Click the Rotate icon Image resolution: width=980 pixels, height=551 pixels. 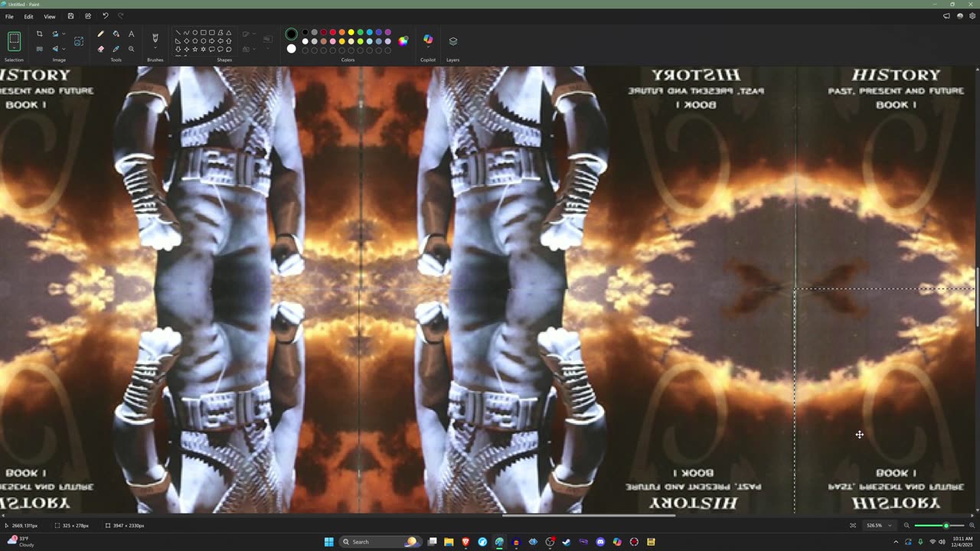55,34
